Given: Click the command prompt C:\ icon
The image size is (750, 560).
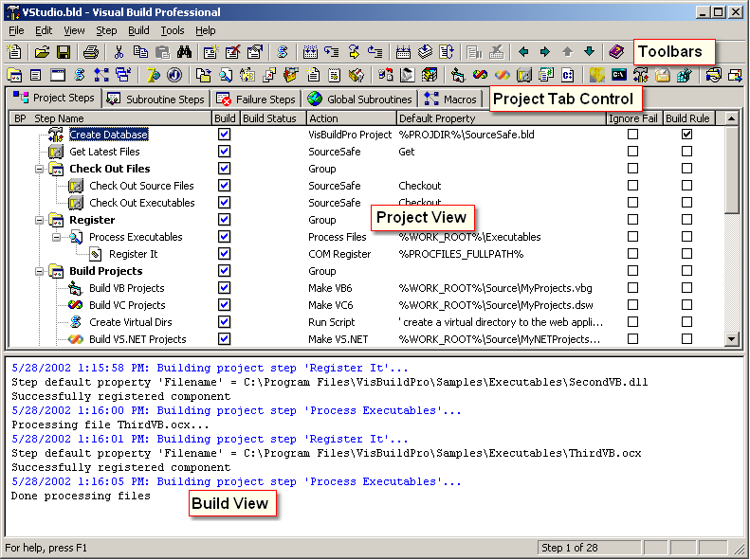Looking at the screenshot, I should (x=618, y=75).
